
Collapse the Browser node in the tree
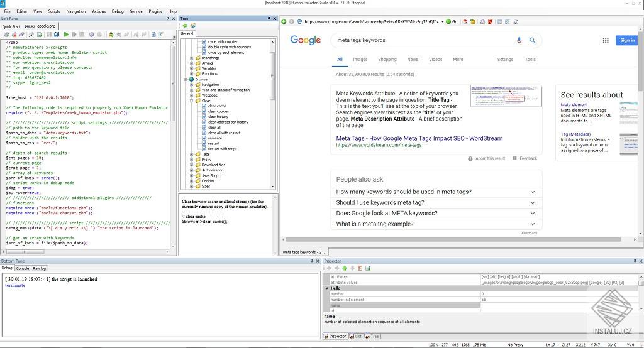186,79
